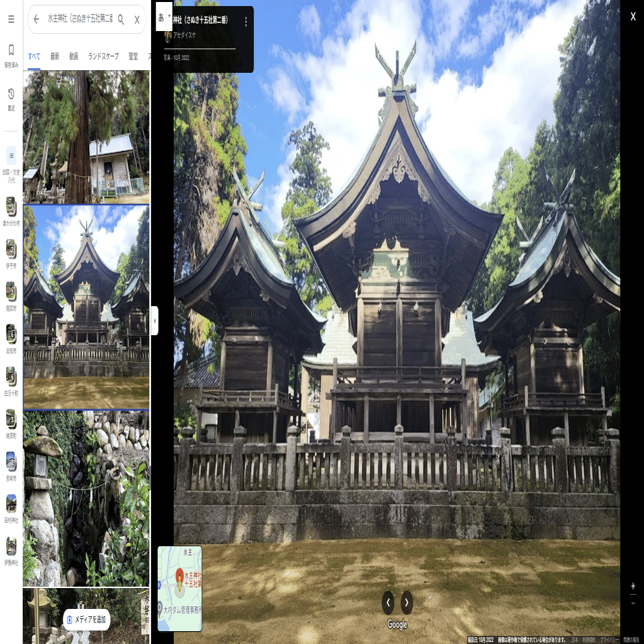
Task: Click the 利用規約 terms link
Action: (x=589, y=639)
